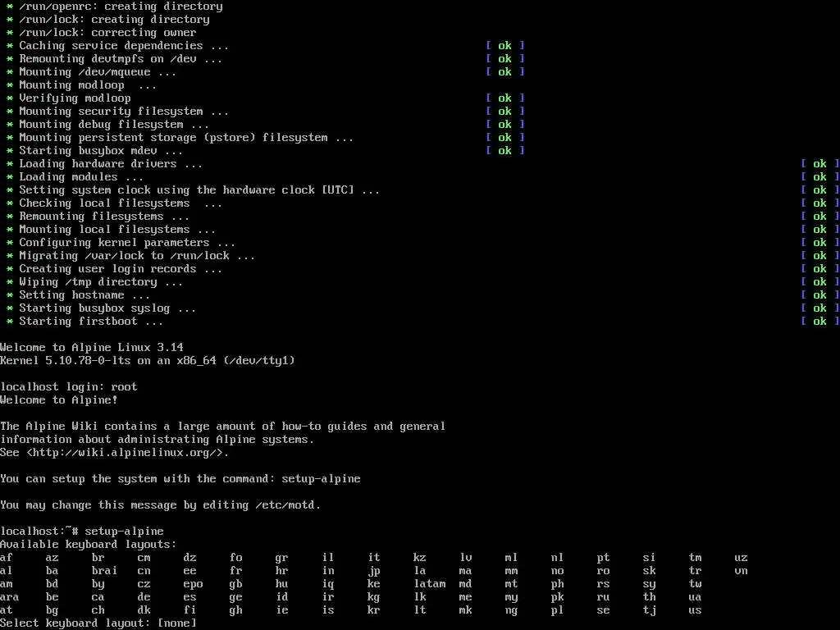This screenshot has height=630, width=840.
Task: Click the 'Mounting modloop' message
Action: pyautogui.click(x=87, y=85)
